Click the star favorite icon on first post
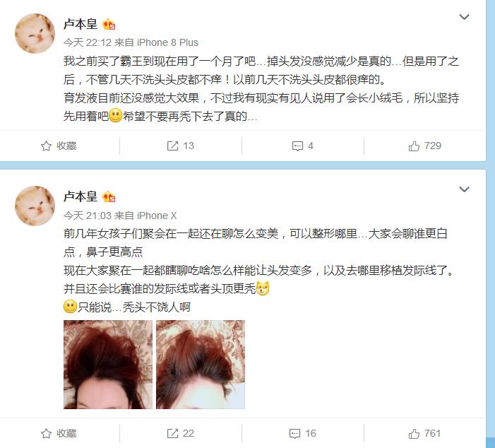 coord(46,146)
